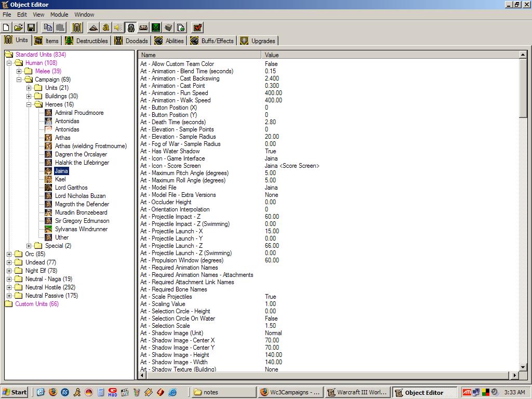Switch to the Upgrades tab
This screenshot has width=532, height=399.
pyautogui.click(x=258, y=41)
